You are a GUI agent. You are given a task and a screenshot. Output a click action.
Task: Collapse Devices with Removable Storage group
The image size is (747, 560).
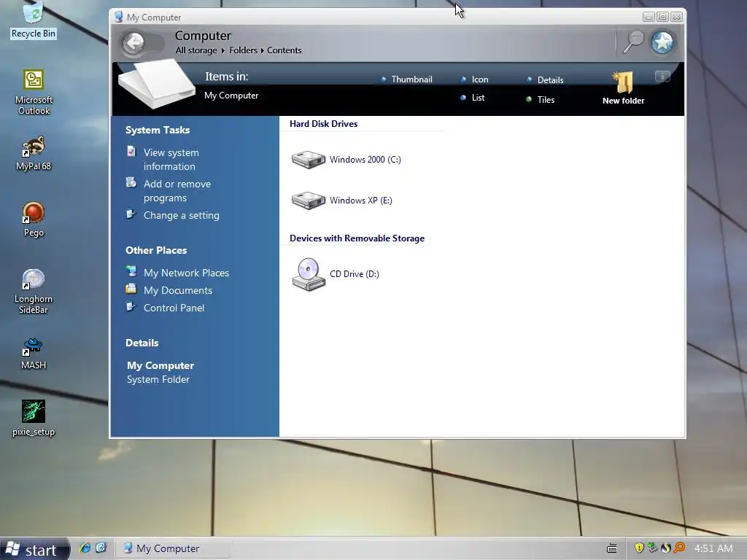pos(357,238)
